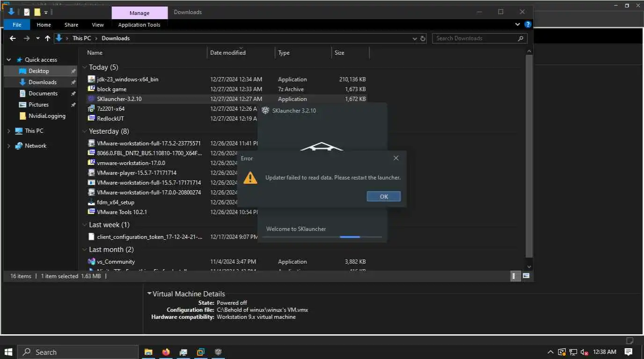
Task: Collapse the Last month (2) group
Action: pos(85,250)
